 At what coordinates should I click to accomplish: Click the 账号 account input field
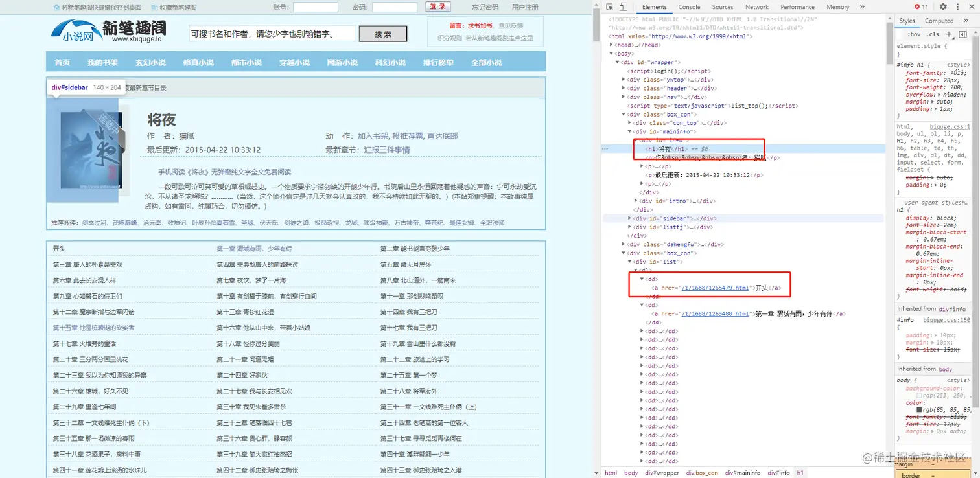316,7
